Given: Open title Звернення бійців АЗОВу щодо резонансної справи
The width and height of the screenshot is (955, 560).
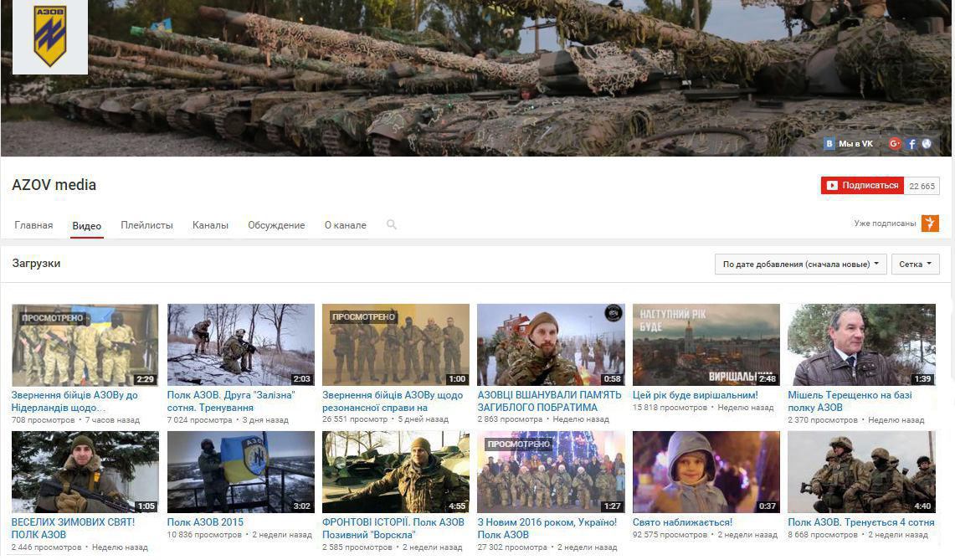Looking at the screenshot, I should click(x=393, y=401).
